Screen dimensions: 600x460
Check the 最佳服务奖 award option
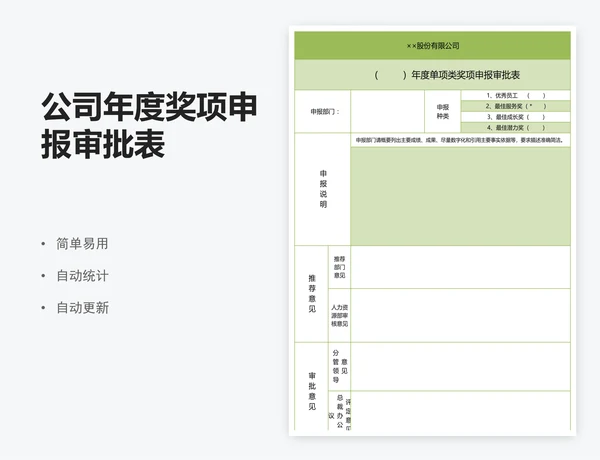pyautogui.click(x=515, y=106)
